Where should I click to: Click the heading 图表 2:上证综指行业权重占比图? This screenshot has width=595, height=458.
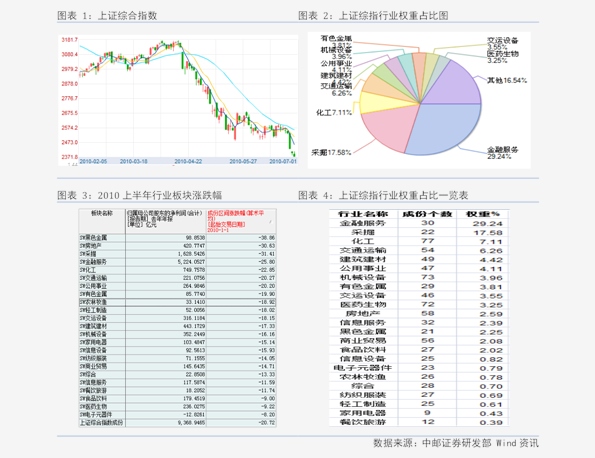tap(373, 16)
